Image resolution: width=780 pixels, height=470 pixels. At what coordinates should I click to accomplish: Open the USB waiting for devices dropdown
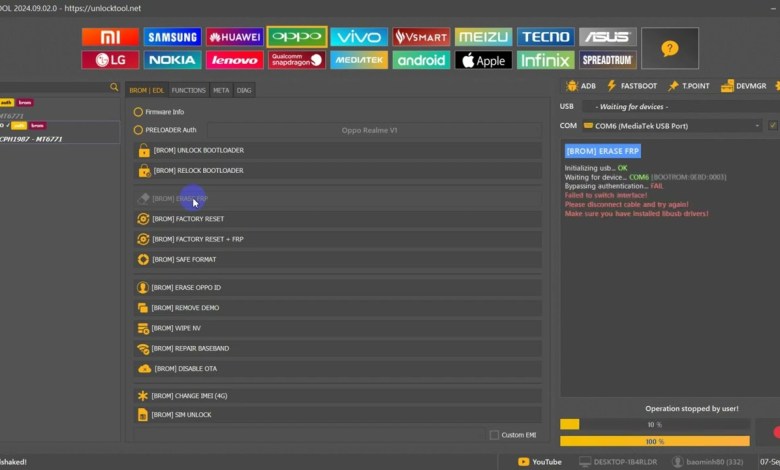[675, 106]
